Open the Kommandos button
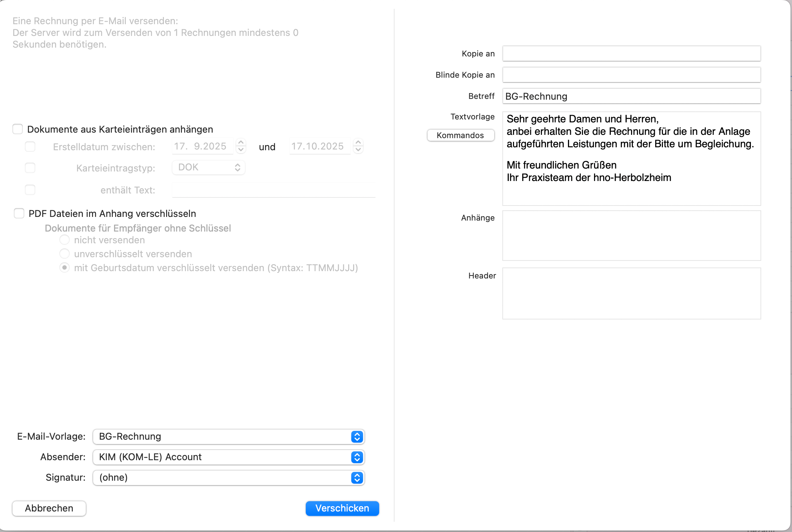Viewport: 792px width, 532px height. coord(461,135)
